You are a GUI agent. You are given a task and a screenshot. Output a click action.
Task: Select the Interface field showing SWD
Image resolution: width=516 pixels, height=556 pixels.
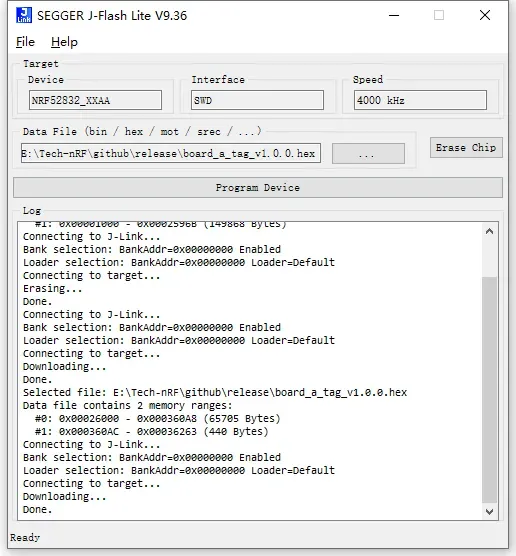click(257, 100)
